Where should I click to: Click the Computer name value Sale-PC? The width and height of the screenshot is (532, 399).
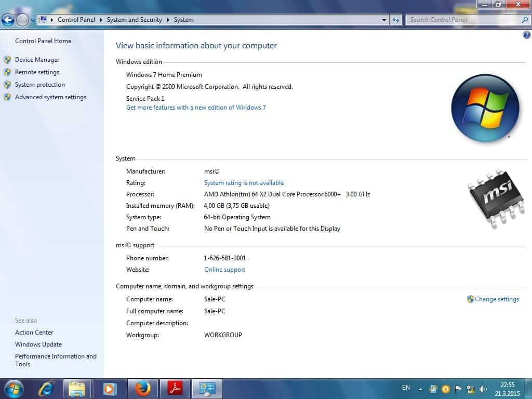coord(215,299)
